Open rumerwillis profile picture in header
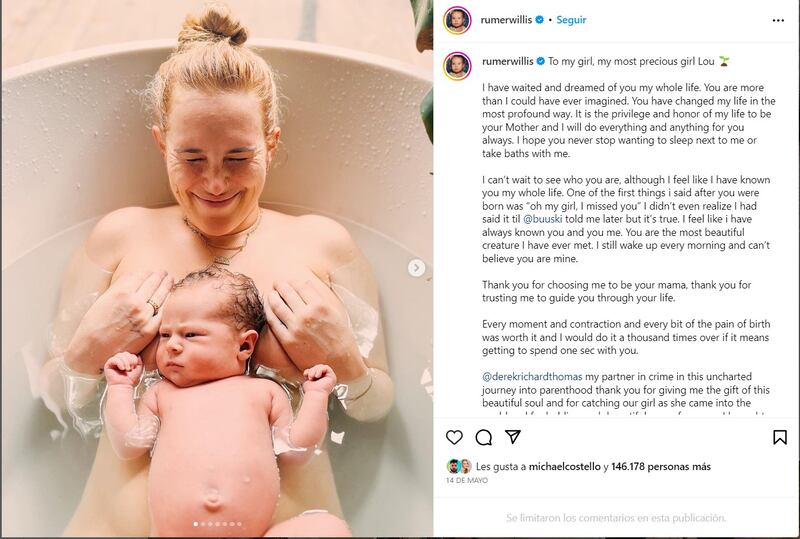Viewport: 800px width, 539px height. point(457,20)
